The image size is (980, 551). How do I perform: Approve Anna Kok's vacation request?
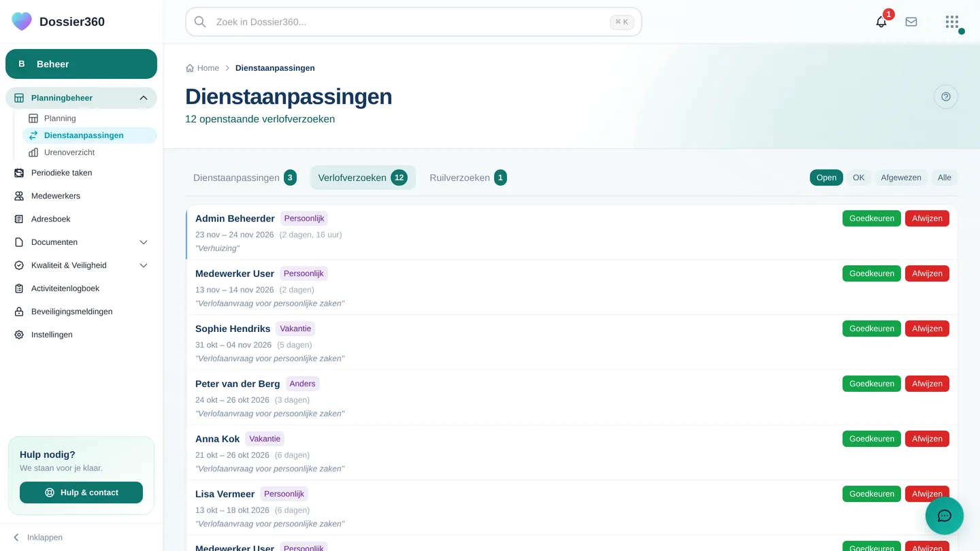872,439
